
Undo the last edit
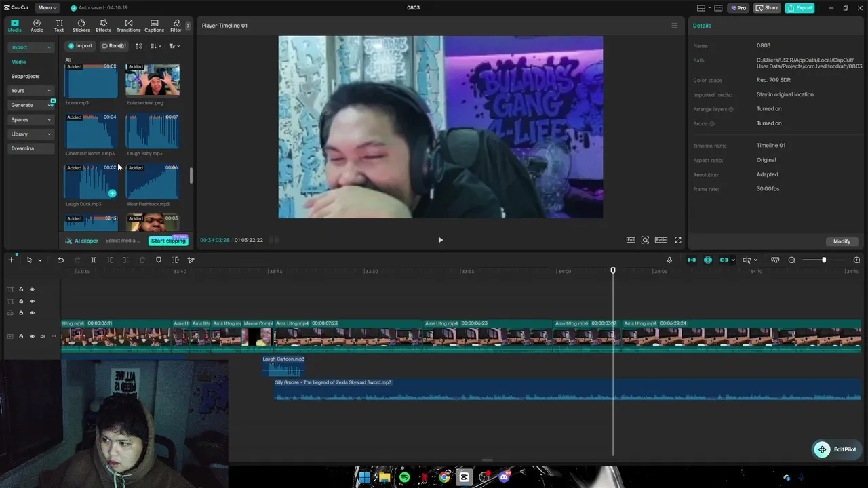[60, 260]
